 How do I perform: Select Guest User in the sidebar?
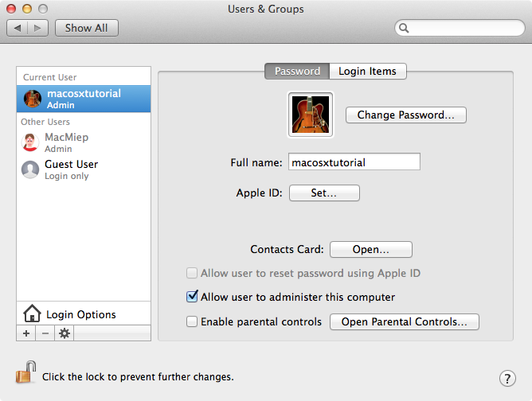pos(84,169)
